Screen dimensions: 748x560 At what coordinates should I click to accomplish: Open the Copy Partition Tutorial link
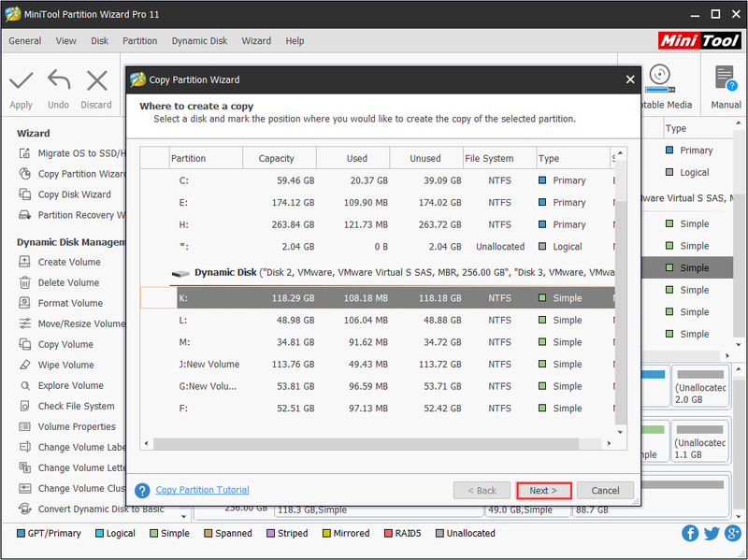(202, 490)
